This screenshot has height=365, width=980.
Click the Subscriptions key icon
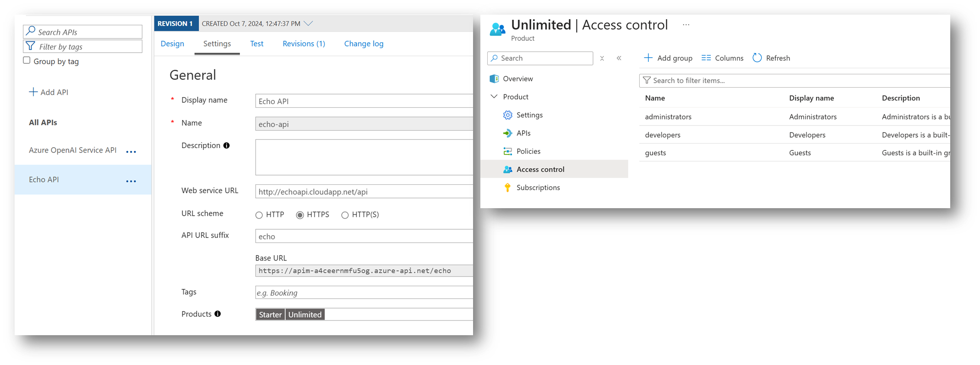click(507, 188)
